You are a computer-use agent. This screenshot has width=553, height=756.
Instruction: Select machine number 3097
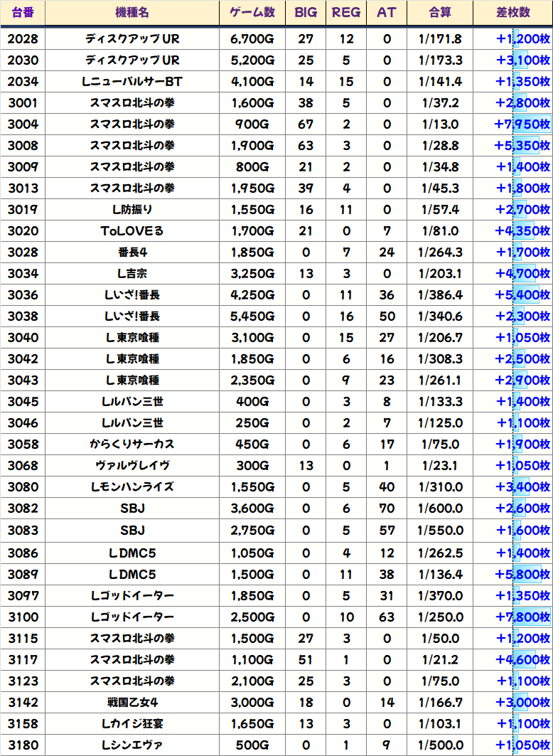(x=23, y=595)
